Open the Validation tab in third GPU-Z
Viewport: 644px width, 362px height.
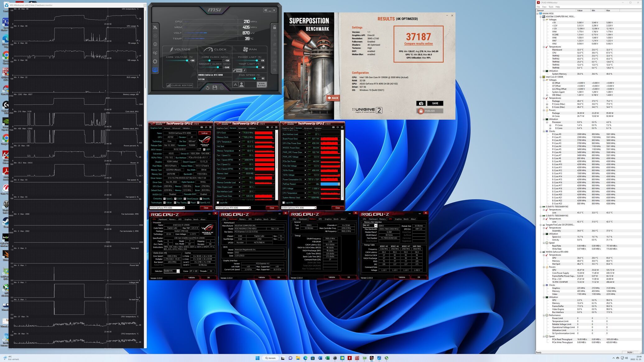(318, 128)
